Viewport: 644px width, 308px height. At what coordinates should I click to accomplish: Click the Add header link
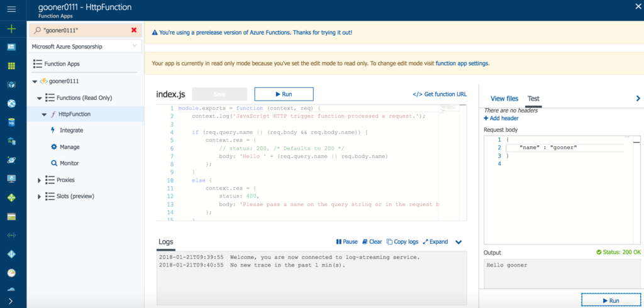click(501, 118)
